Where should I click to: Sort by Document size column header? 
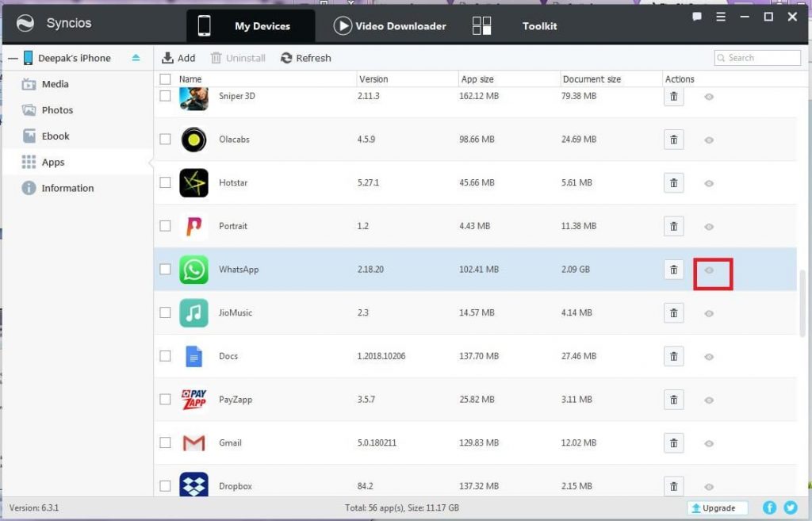coord(592,79)
